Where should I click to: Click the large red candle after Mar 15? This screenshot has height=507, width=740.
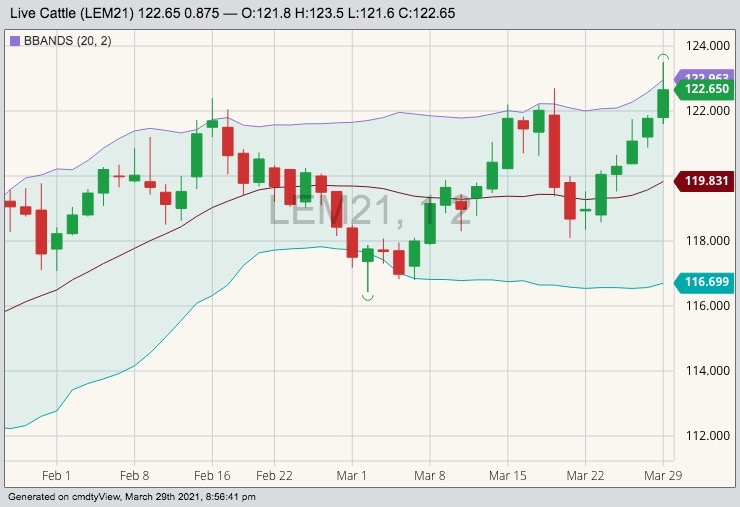[555, 151]
